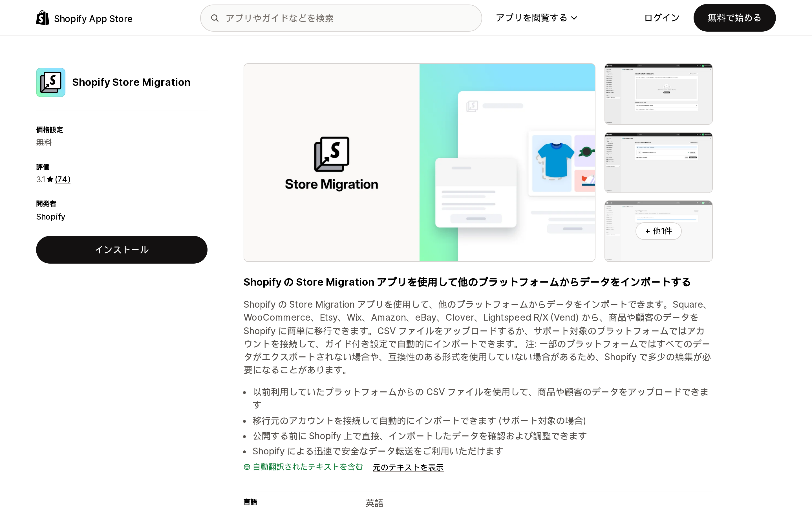
Task: Click the bullet about uploading data with CSV files
Action: [x=480, y=398]
